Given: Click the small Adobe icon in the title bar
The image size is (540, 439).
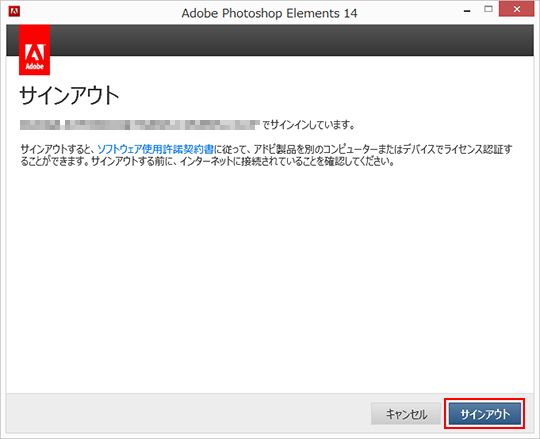Looking at the screenshot, I should point(14,12).
